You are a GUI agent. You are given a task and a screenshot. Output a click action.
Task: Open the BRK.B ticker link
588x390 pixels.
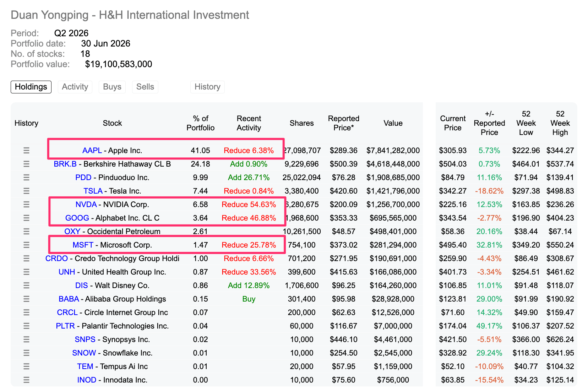[65, 164]
